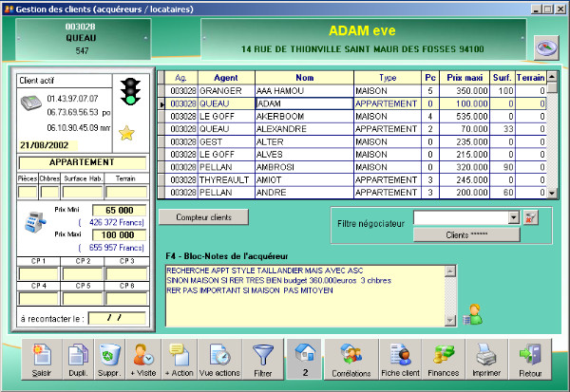The image size is (570, 392).
Task: Open Corrélations
Action: [x=351, y=360]
